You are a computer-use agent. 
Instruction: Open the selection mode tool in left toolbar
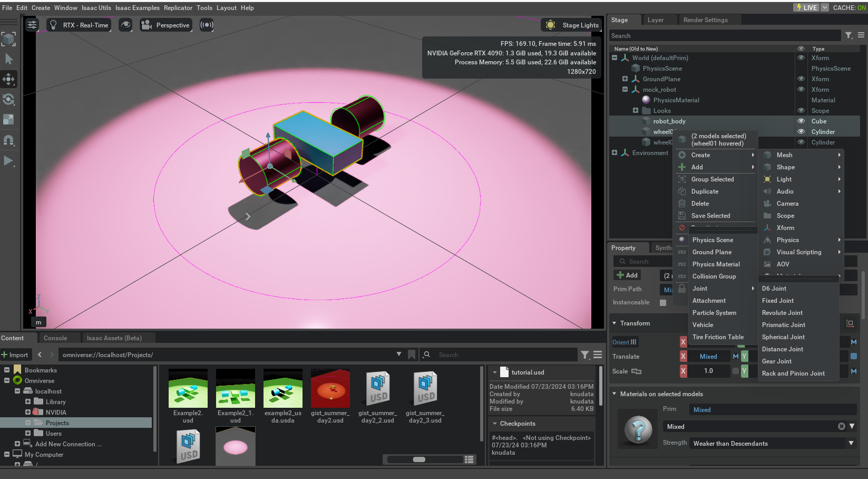pyautogui.click(x=8, y=39)
